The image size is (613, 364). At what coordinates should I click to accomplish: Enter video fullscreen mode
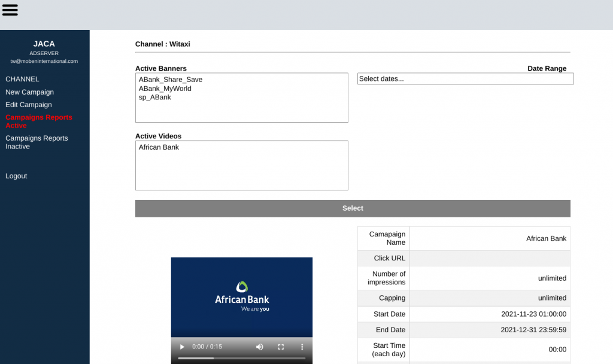click(x=281, y=347)
